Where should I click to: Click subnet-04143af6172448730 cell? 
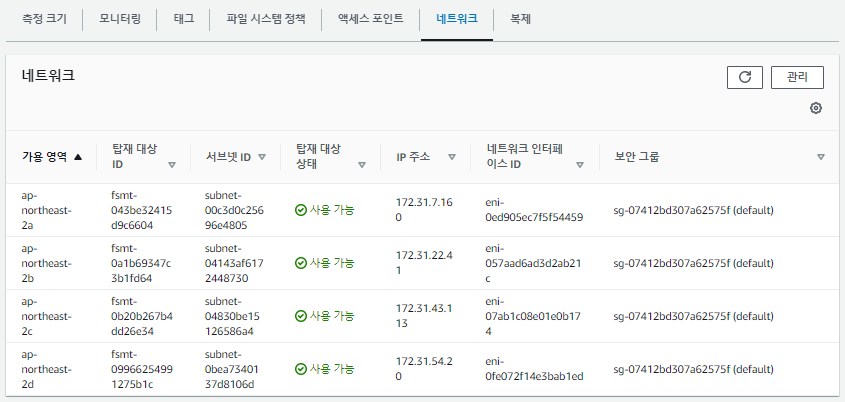pyautogui.click(x=234, y=263)
